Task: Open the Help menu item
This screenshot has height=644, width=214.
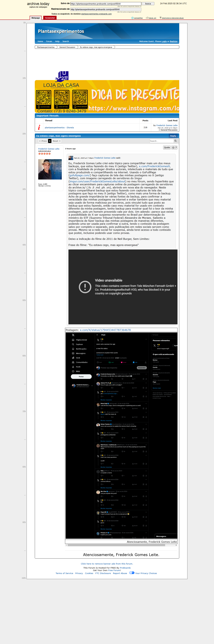Action: point(57,42)
